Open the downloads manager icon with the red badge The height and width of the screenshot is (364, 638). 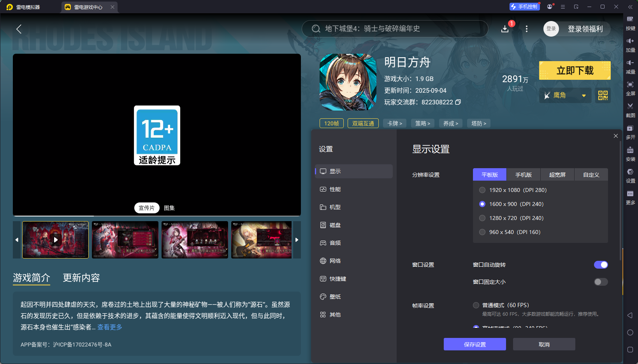coord(505,29)
